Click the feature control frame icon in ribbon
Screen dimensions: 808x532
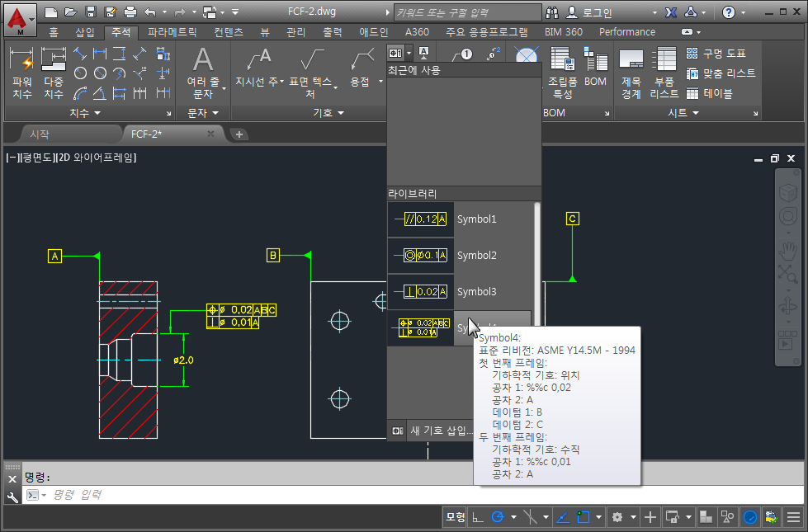(395, 53)
